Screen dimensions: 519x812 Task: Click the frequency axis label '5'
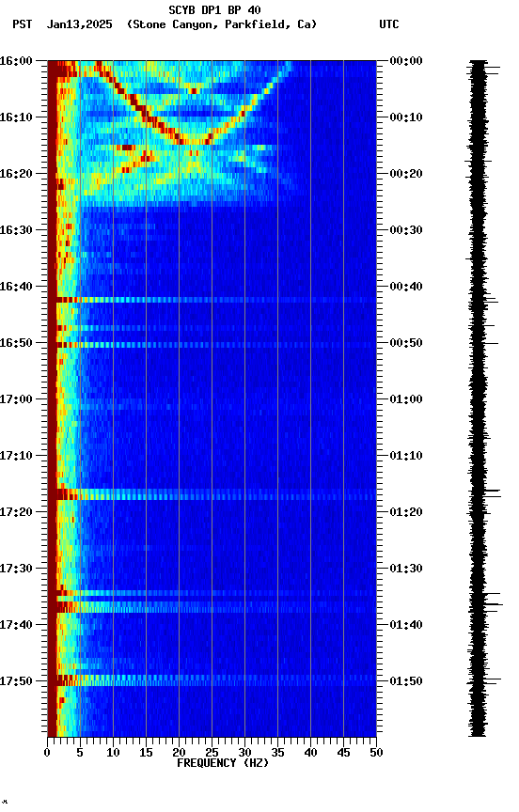[x=80, y=753]
